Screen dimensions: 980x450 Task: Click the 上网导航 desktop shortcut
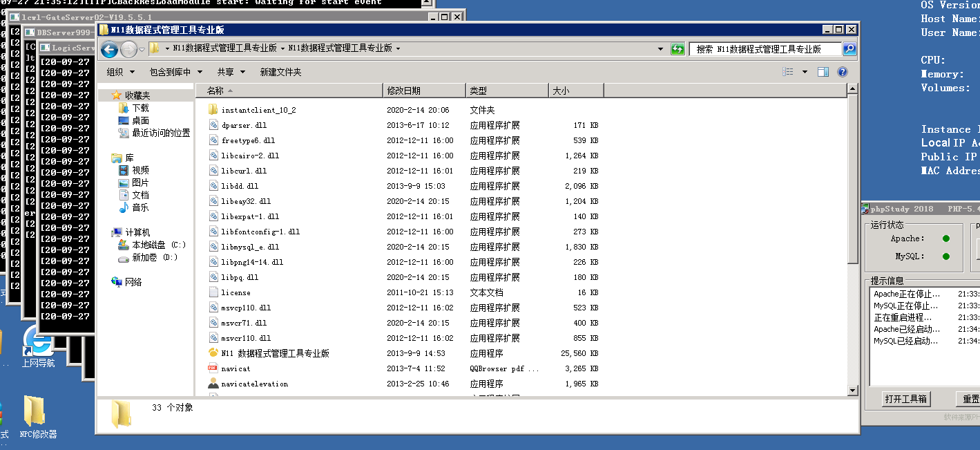tap(37, 347)
